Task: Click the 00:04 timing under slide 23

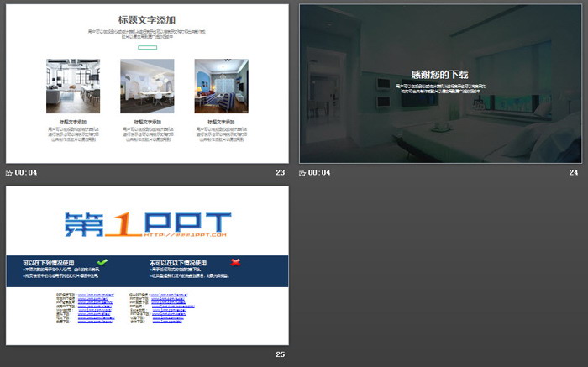Action: coord(26,172)
